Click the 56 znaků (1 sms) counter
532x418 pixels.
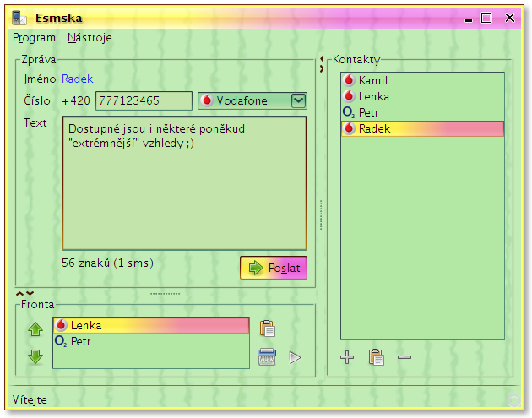(107, 263)
